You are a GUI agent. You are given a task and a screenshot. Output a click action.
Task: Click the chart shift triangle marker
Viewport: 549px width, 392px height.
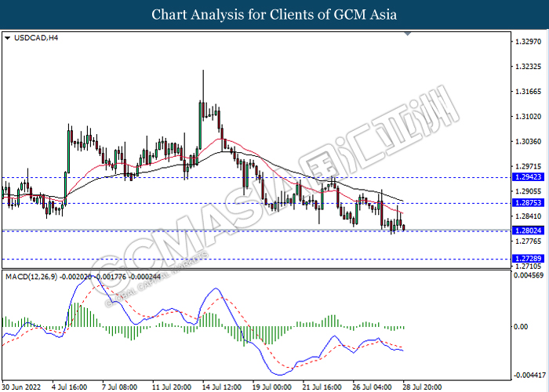tap(408, 34)
